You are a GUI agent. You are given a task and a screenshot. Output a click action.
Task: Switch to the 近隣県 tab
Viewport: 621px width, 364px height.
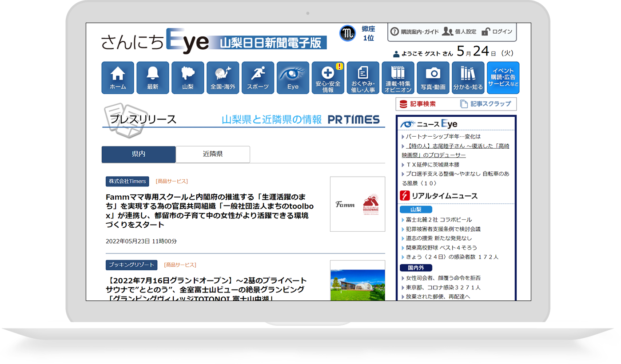point(213,154)
